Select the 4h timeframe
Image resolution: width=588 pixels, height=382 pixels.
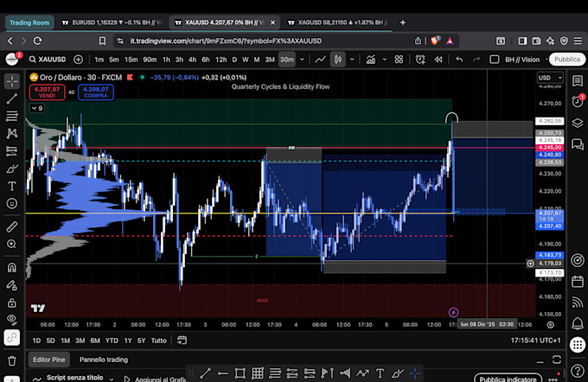coord(192,60)
